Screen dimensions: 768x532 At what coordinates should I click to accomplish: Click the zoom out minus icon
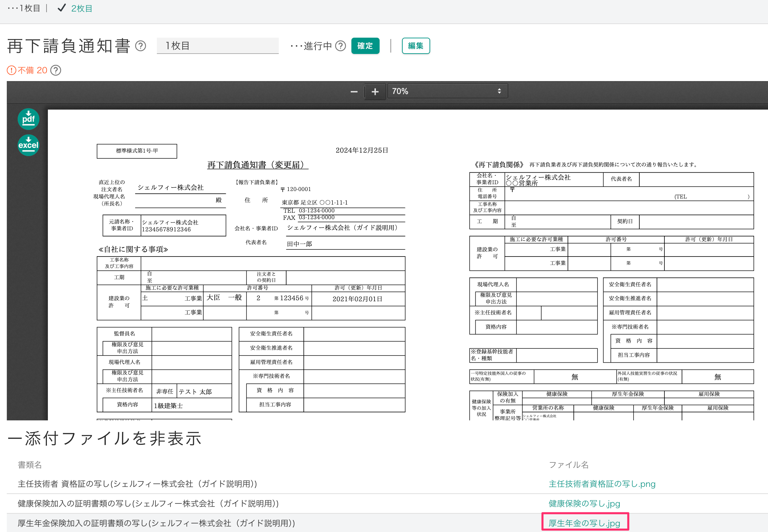[x=354, y=92]
